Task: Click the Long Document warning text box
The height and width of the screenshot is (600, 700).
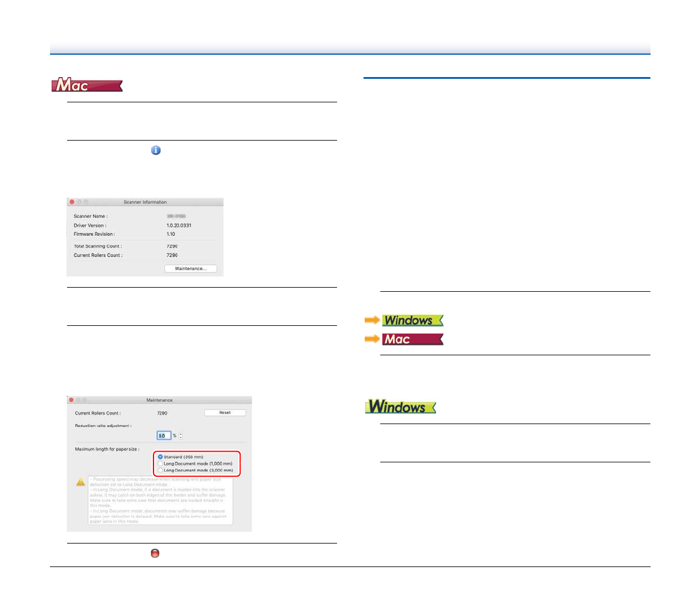Action: pyautogui.click(x=160, y=501)
